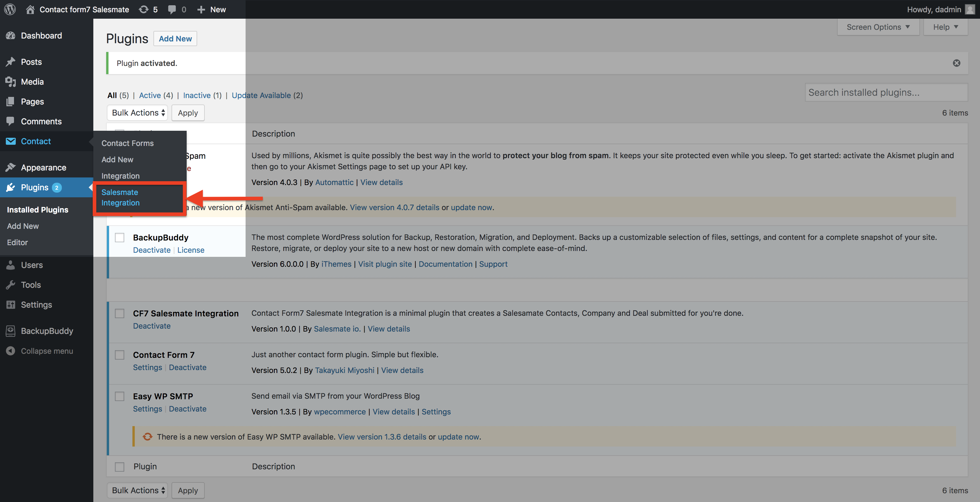980x502 pixels.
Task: Expand Screen Options panel
Action: (x=878, y=27)
